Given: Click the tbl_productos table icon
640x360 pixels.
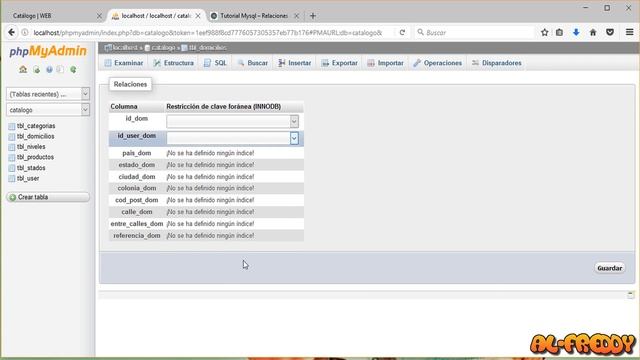Looking at the screenshot, I should [x=11, y=158].
